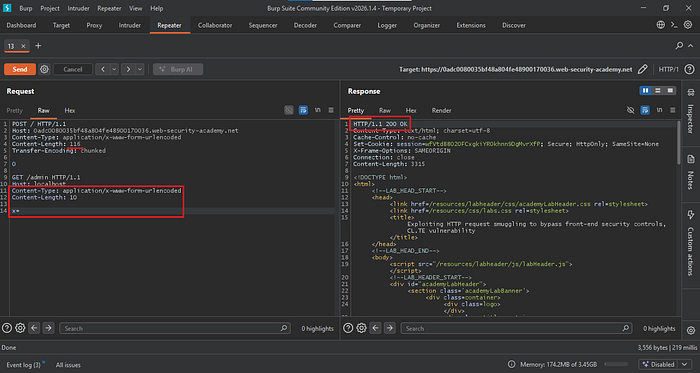Image resolution: width=700 pixels, height=373 pixels.
Task: Go back to previous request in history
Action: click(103, 69)
